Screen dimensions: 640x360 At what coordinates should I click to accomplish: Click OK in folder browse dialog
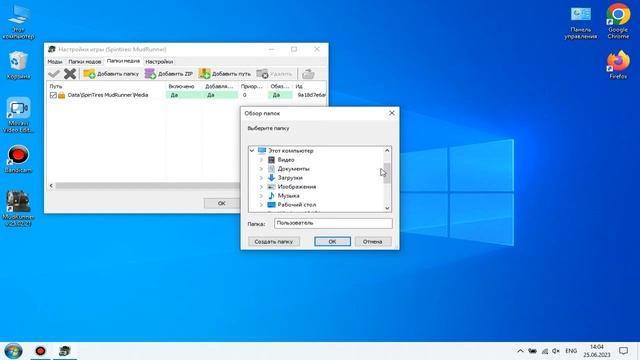coord(332,242)
